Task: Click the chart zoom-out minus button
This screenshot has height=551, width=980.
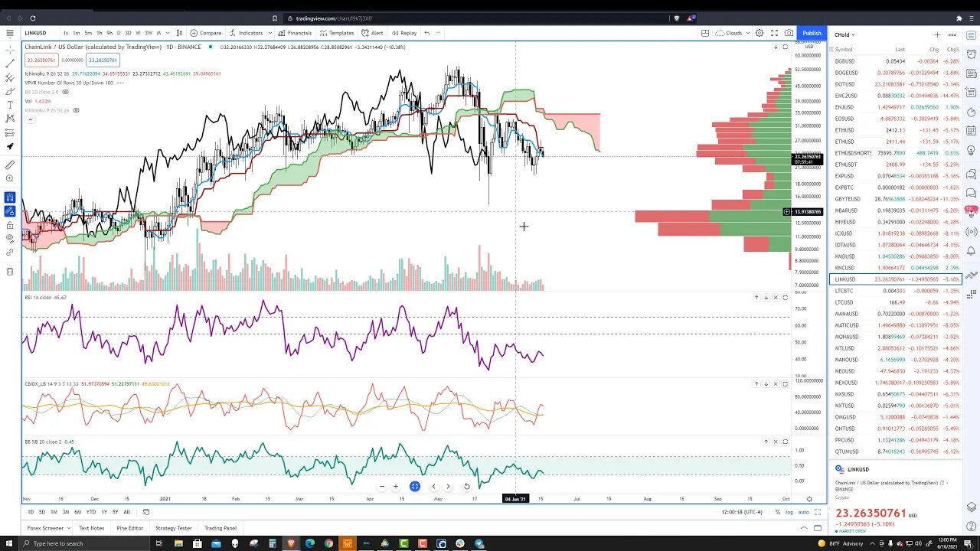Action: pyautogui.click(x=381, y=486)
